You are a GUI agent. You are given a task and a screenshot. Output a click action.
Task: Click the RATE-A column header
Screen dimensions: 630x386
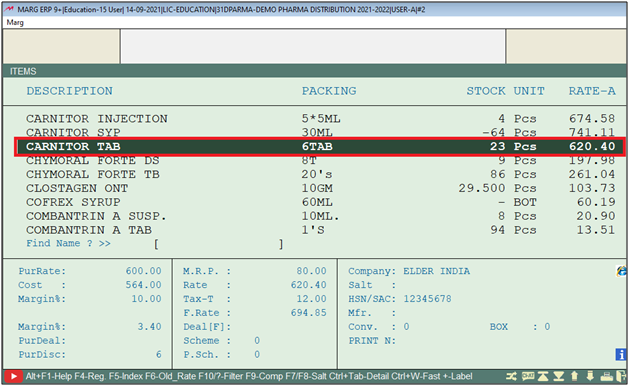click(x=592, y=91)
